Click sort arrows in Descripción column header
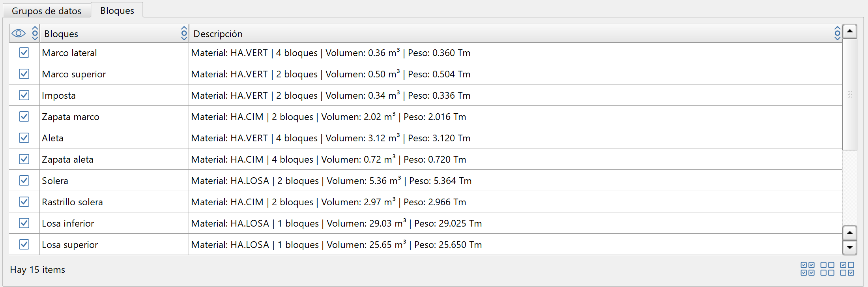 click(837, 34)
